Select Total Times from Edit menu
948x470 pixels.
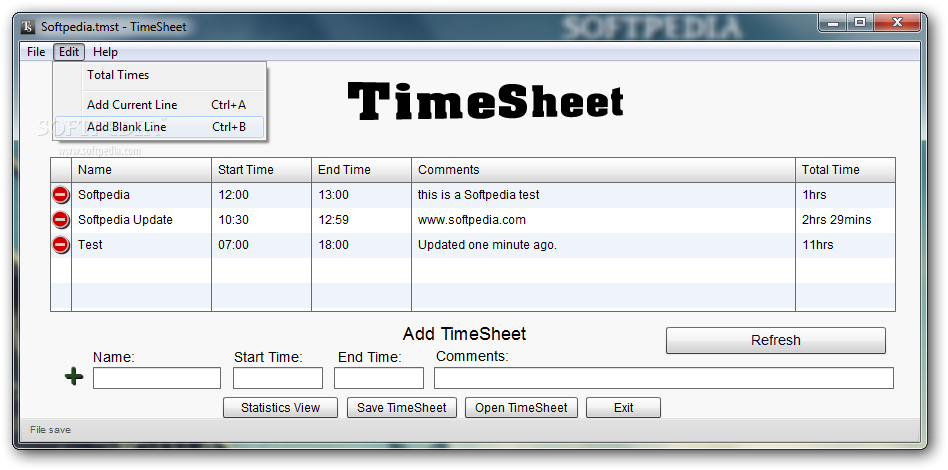pyautogui.click(x=118, y=75)
